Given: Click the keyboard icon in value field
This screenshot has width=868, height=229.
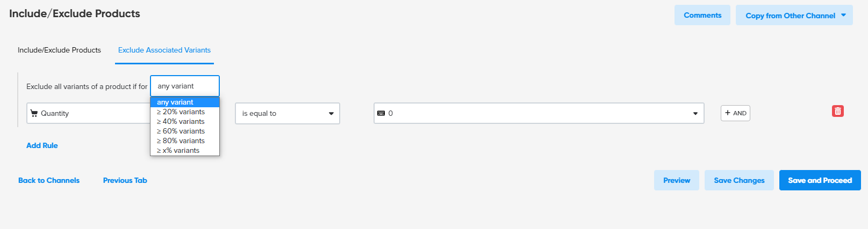Looking at the screenshot, I should [381, 113].
